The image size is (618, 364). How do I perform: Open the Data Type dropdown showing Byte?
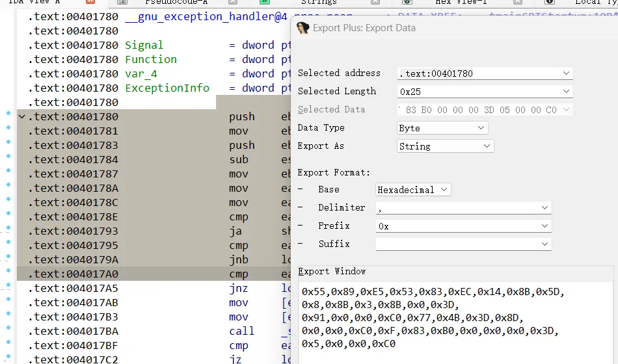pyautogui.click(x=481, y=128)
